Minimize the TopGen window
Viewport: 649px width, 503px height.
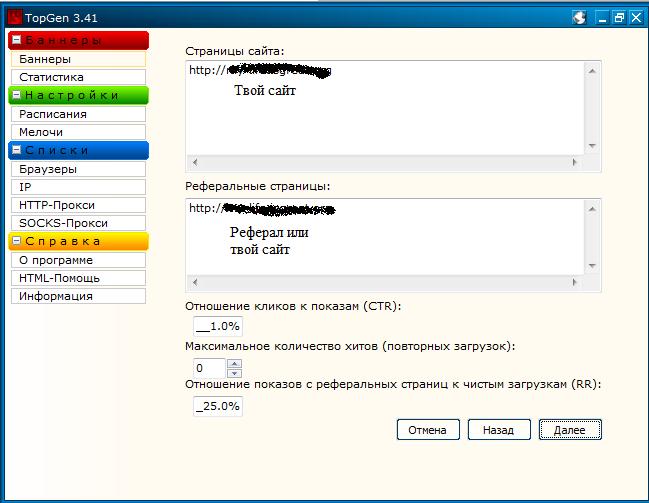point(603,18)
